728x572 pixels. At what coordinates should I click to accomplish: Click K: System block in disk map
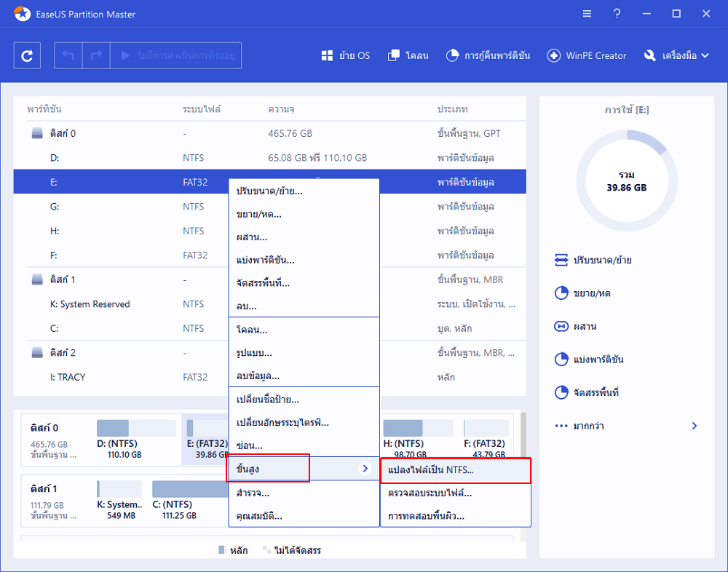[120, 500]
